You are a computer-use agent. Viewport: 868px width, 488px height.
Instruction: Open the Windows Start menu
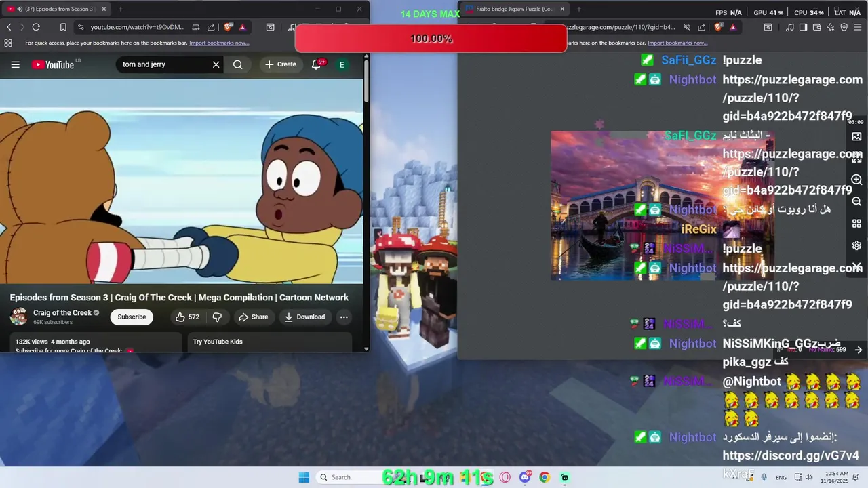pos(304,477)
